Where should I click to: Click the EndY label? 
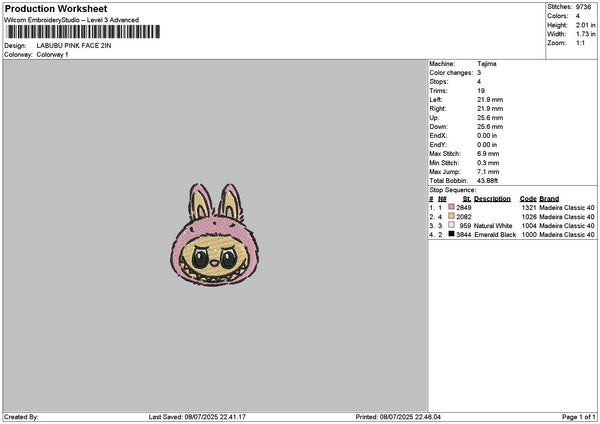pos(438,145)
